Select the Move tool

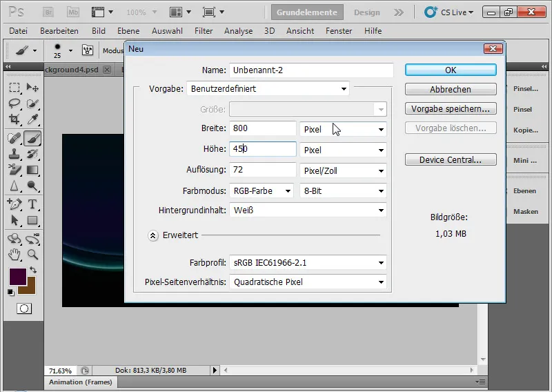coord(32,88)
